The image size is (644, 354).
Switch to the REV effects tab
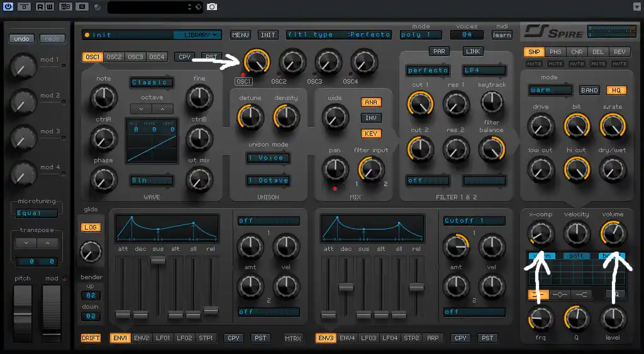pos(619,52)
